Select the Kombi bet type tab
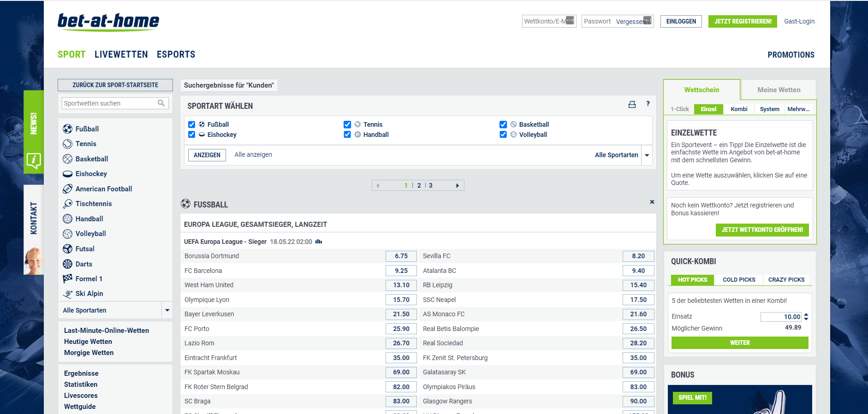The image size is (868, 414). [739, 109]
